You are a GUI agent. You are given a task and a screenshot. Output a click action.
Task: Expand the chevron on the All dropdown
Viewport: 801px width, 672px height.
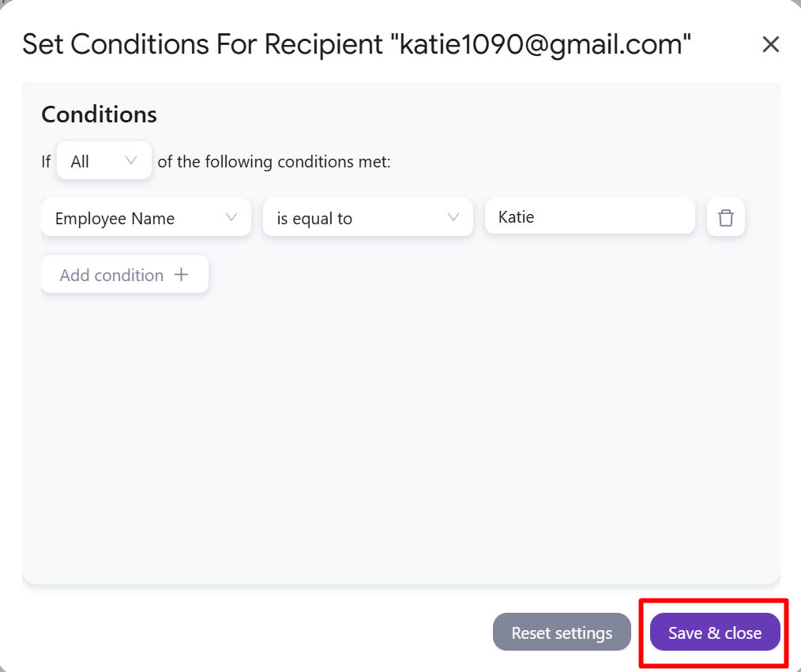[131, 160]
